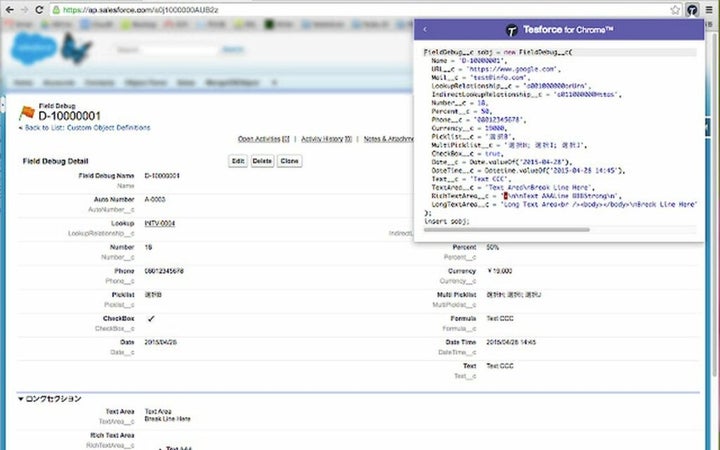Click the Edit button
The width and height of the screenshot is (720, 450).
[x=238, y=160]
